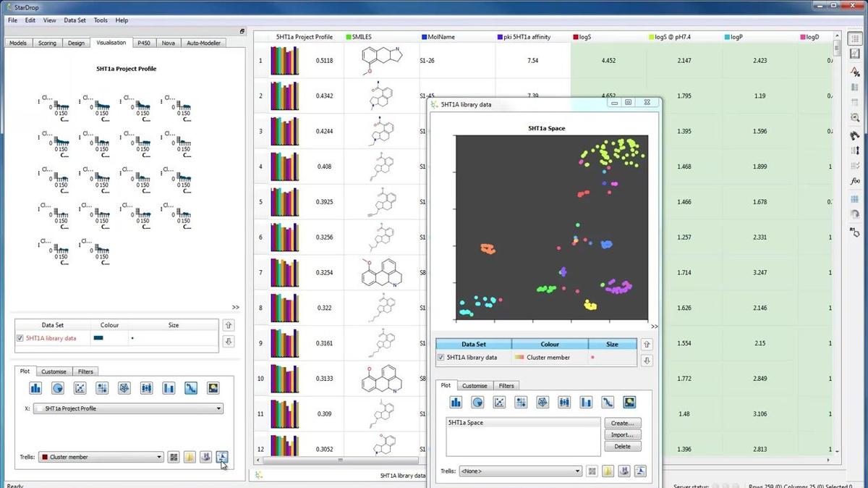Select the radar plot type icon

[124, 387]
